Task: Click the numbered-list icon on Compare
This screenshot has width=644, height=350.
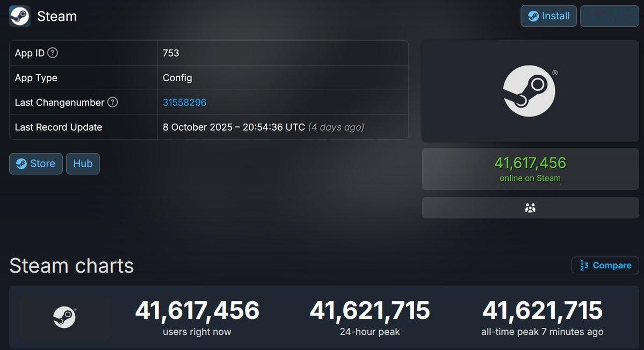Action: tap(584, 265)
